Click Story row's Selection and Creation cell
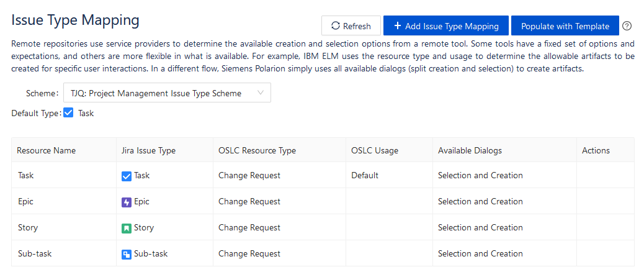The width and height of the screenshot is (644, 272). pyautogui.click(x=504, y=227)
